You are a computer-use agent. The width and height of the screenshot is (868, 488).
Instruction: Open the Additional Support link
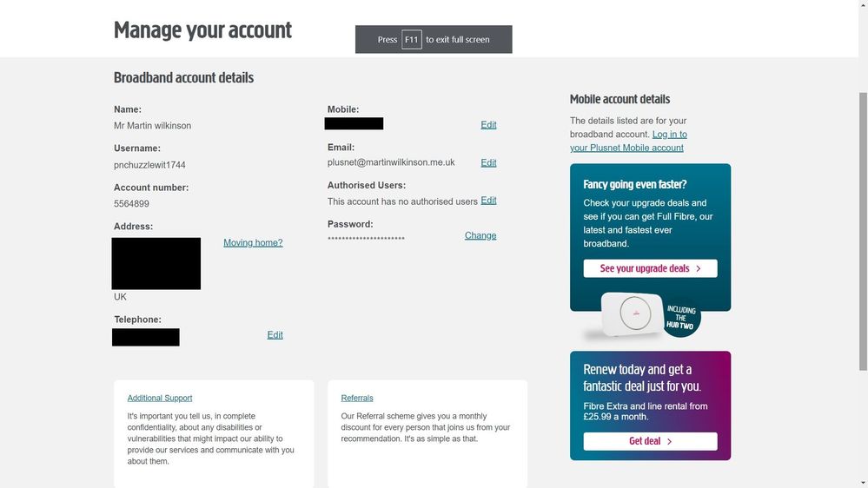point(160,398)
